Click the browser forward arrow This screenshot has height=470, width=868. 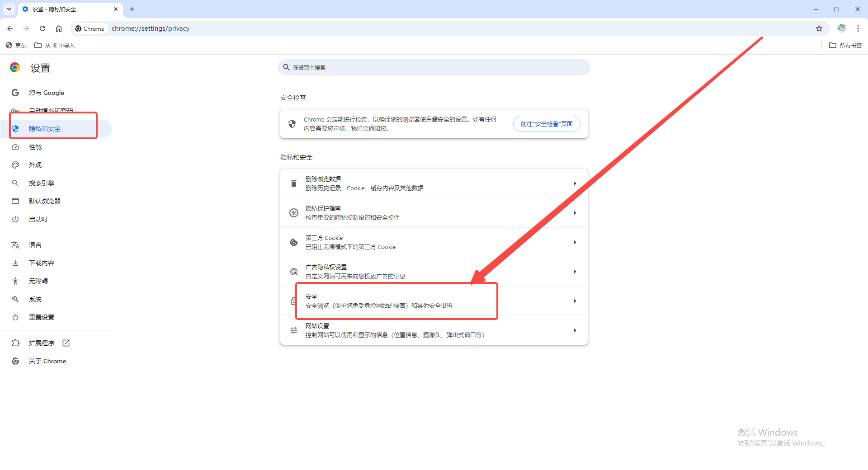point(26,28)
